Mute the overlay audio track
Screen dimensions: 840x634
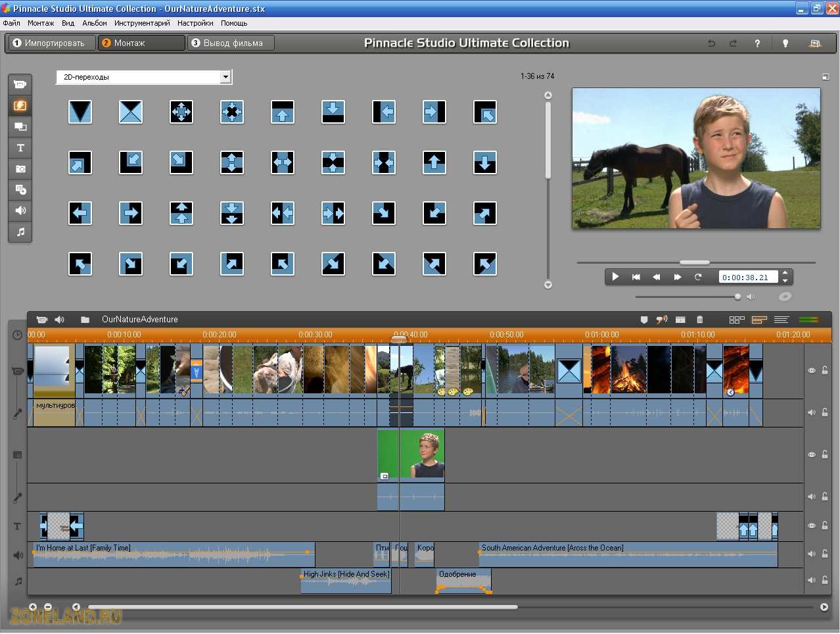(x=812, y=497)
